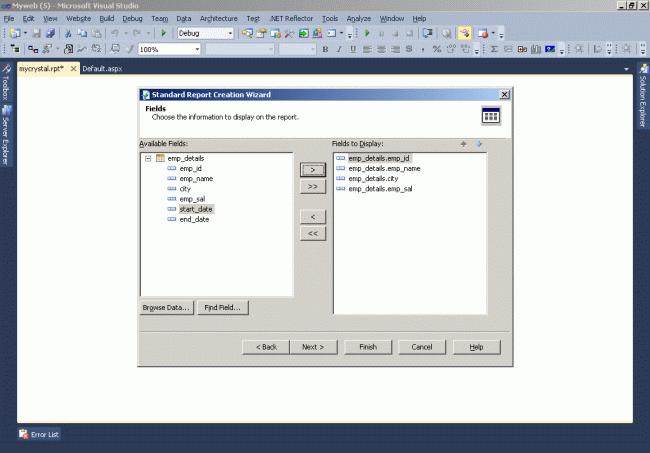Image resolution: width=650 pixels, height=453 pixels.
Task: Collapse the emp_details tree node
Action: (x=148, y=158)
